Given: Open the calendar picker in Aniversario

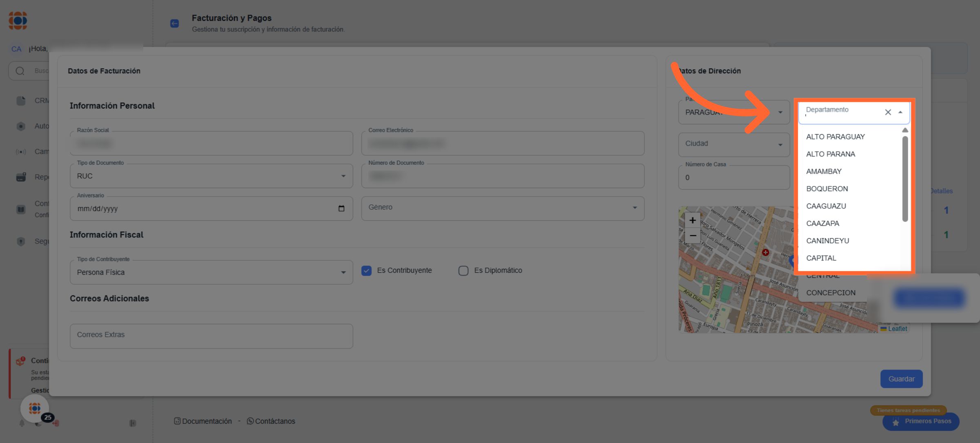Looking at the screenshot, I should pos(341,208).
